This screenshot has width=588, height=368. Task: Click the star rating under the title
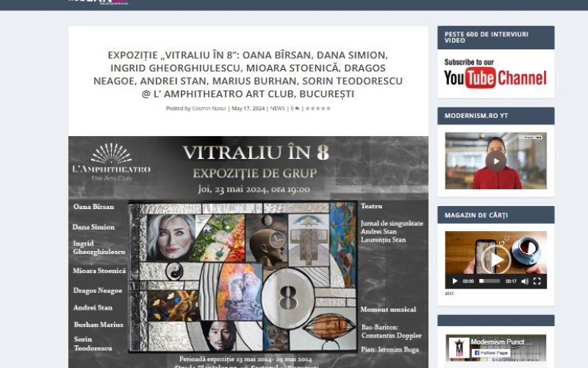click(x=318, y=108)
